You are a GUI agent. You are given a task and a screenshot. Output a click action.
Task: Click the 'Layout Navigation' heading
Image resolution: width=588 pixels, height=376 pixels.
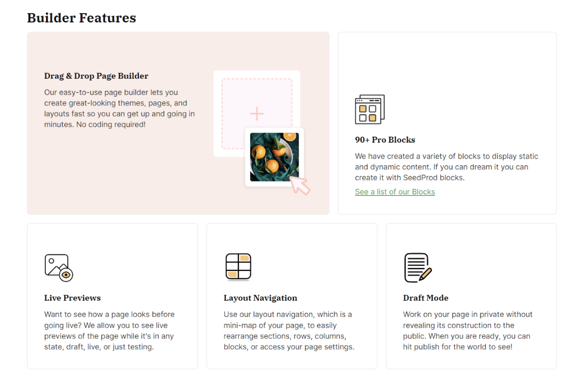coord(260,298)
